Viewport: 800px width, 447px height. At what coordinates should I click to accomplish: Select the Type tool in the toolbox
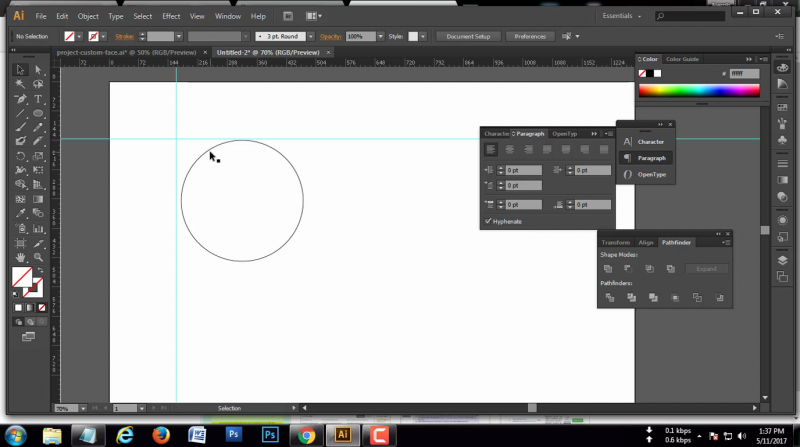pos(38,99)
